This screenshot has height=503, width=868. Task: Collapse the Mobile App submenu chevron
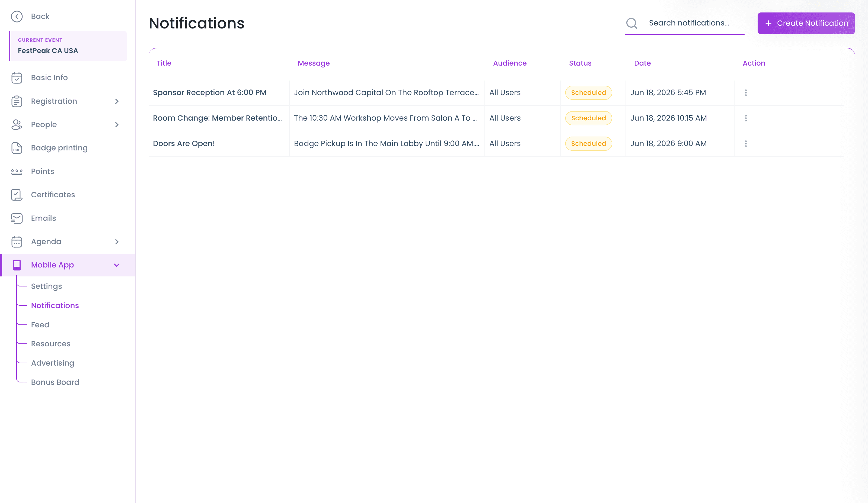click(x=117, y=265)
